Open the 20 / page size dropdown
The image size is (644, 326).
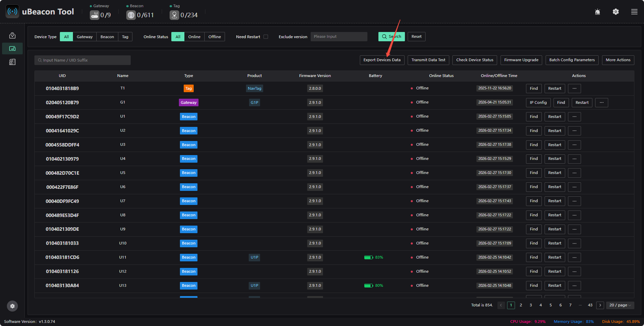pyautogui.click(x=620, y=305)
